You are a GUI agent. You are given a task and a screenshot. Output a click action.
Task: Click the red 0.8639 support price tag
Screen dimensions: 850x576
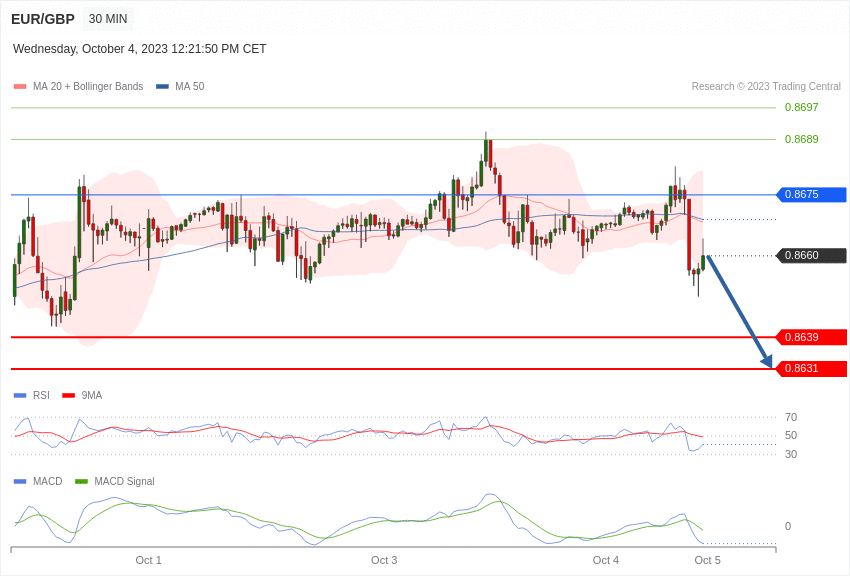pyautogui.click(x=812, y=337)
